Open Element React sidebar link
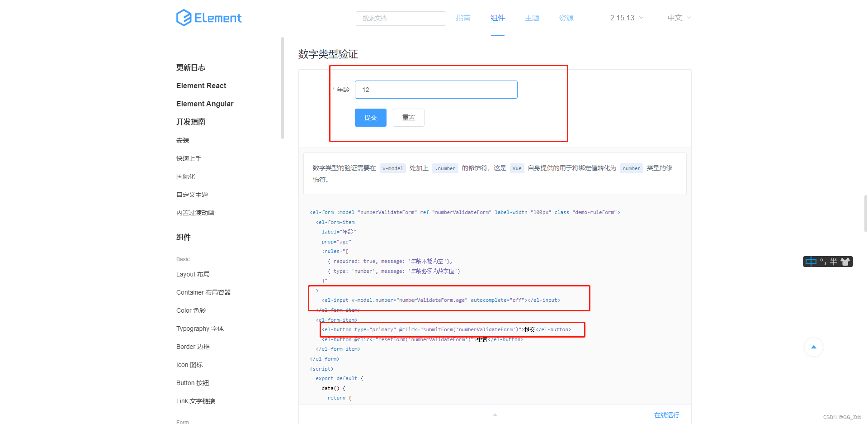Image resolution: width=868 pixels, height=424 pixels. [x=201, y=86]
